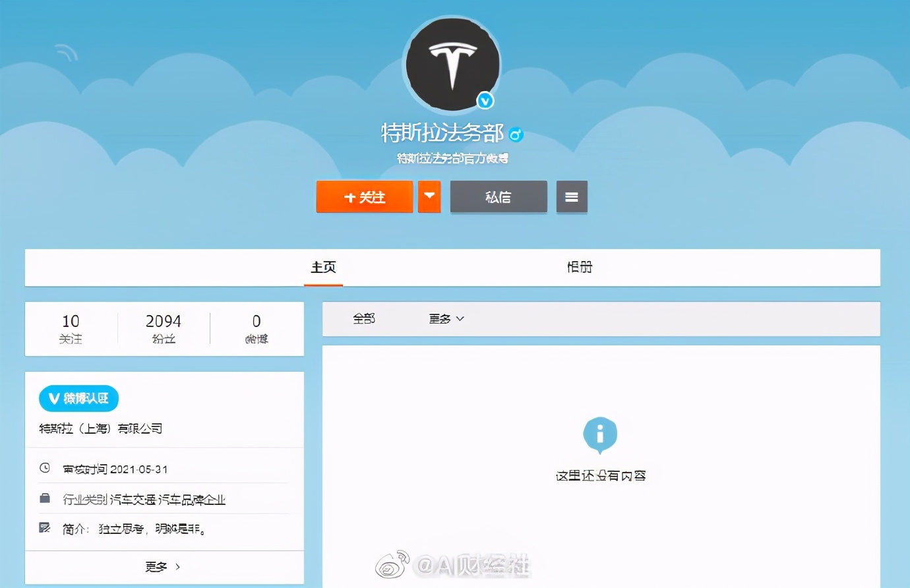Follow the account with +关注 button
Image resolution: width=910 pixels, height=588 pixels.
(365, 196)
